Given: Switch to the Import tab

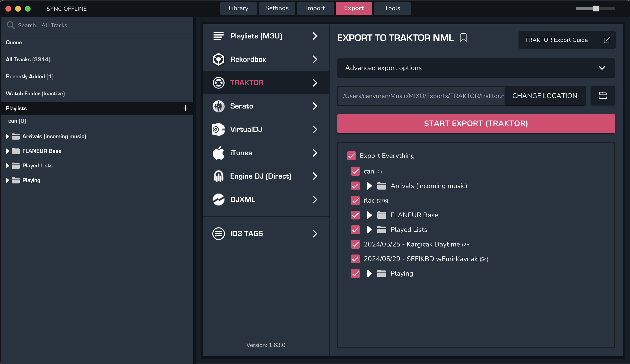Looking at the screenshot, I should pos(315,8).
